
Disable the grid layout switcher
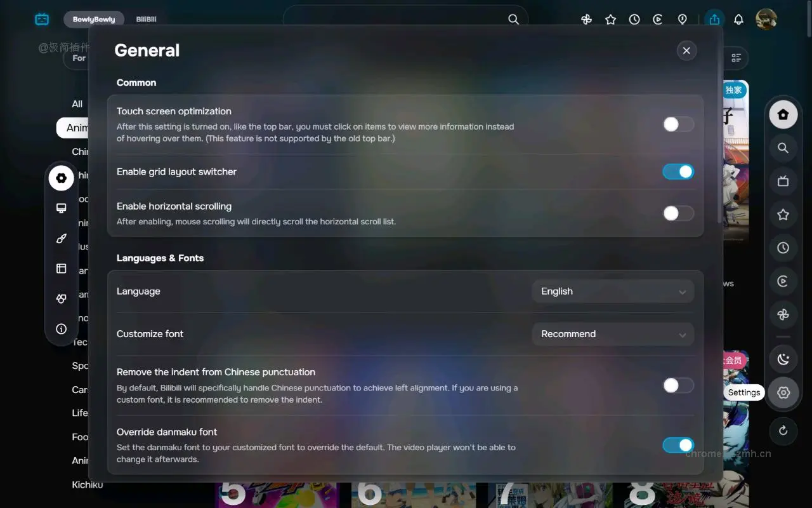click(678, 171)
